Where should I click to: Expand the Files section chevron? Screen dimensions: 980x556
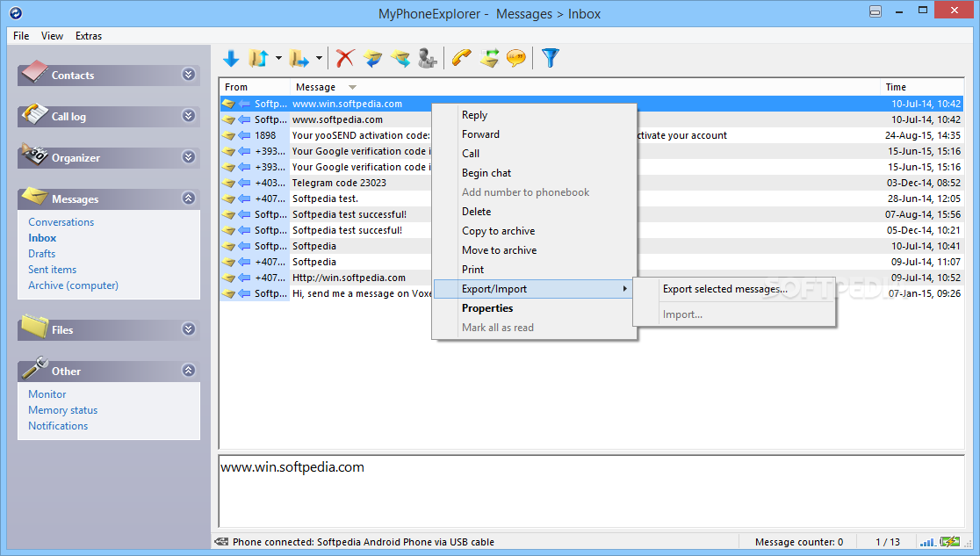coord(189,329)
